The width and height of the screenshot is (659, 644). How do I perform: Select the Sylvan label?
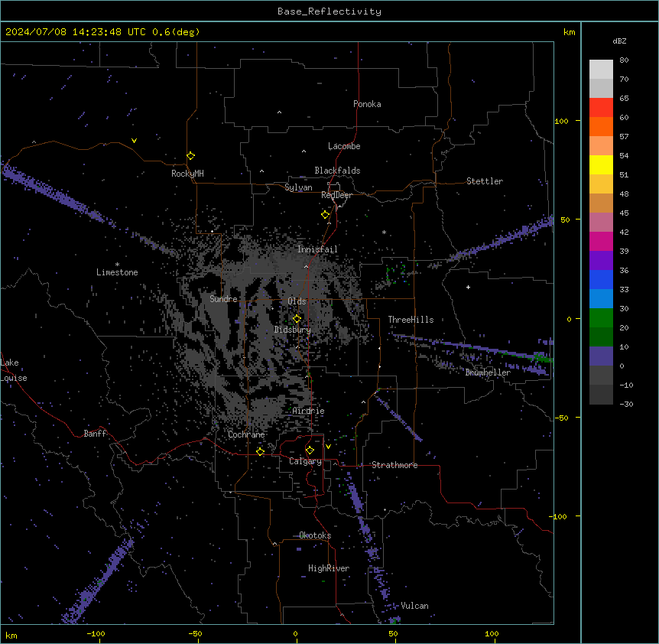(298, 187)
